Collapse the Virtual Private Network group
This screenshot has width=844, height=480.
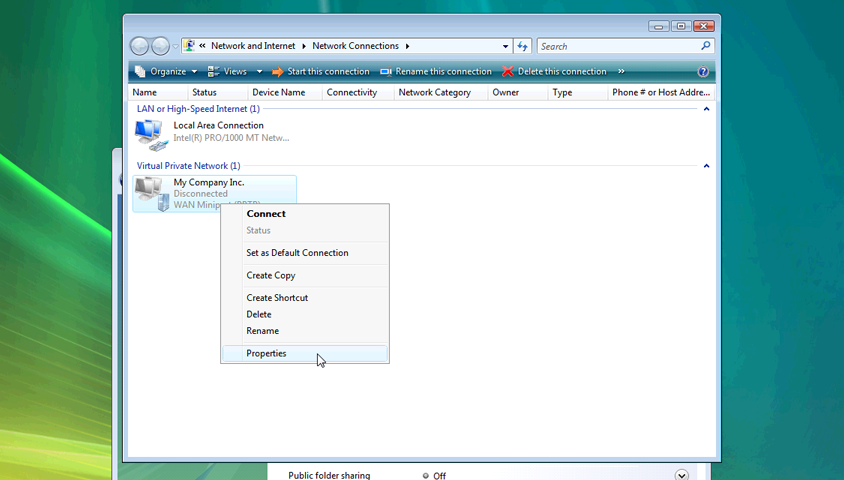pos(706,166)
